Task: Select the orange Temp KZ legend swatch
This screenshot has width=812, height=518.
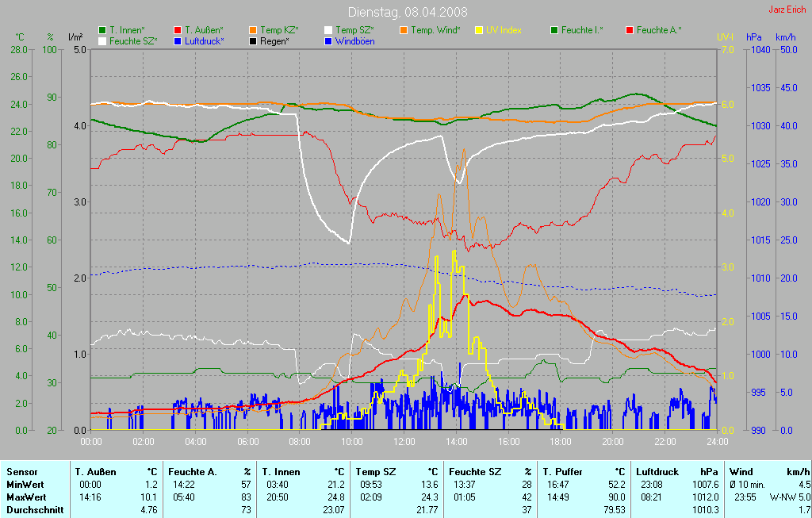Action: point(253,30)
